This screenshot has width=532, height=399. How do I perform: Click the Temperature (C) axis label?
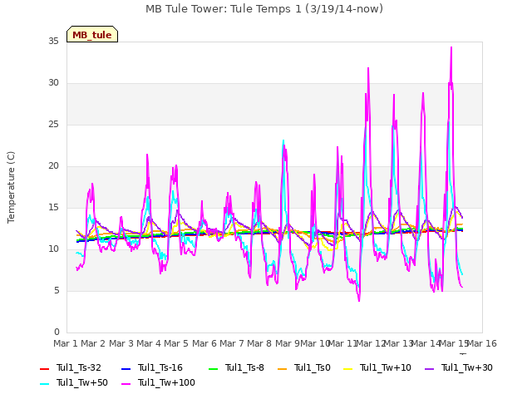click(11, 187)
